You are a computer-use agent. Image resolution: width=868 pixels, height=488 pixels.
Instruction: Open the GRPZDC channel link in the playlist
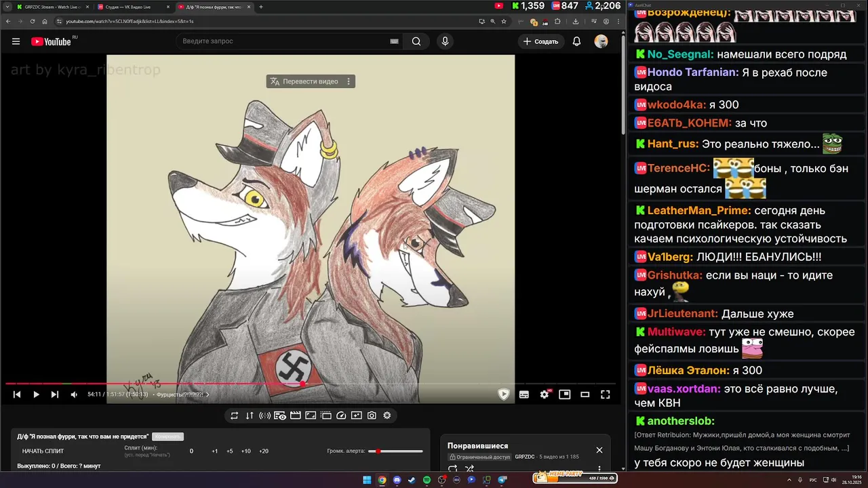point(524,457)
